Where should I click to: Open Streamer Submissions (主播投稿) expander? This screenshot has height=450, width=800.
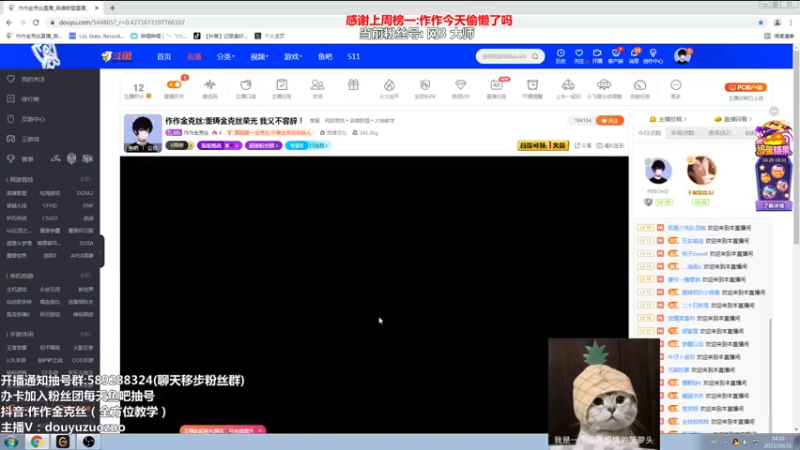[x=667, y=119]
